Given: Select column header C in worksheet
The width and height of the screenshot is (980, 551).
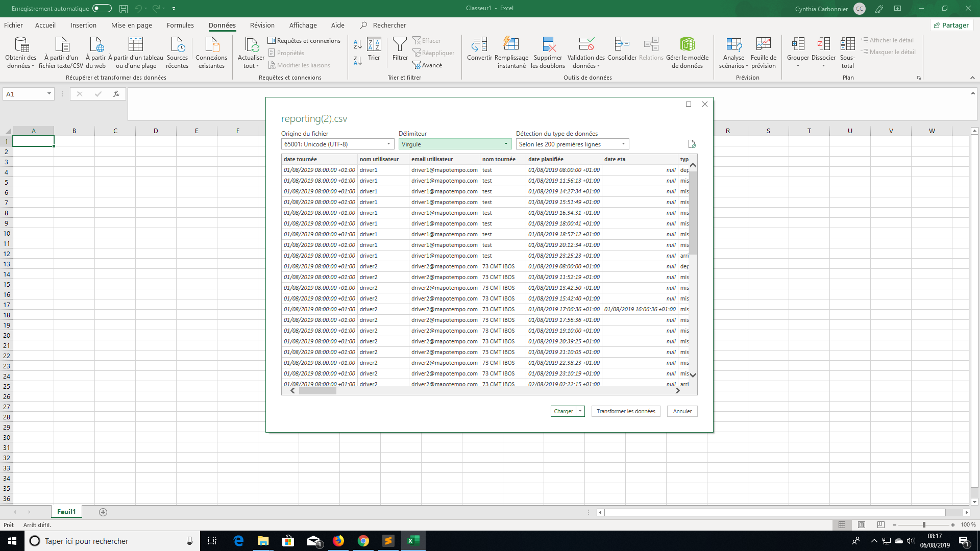Looking at the screenshot, I should click(x=115, y=131).
